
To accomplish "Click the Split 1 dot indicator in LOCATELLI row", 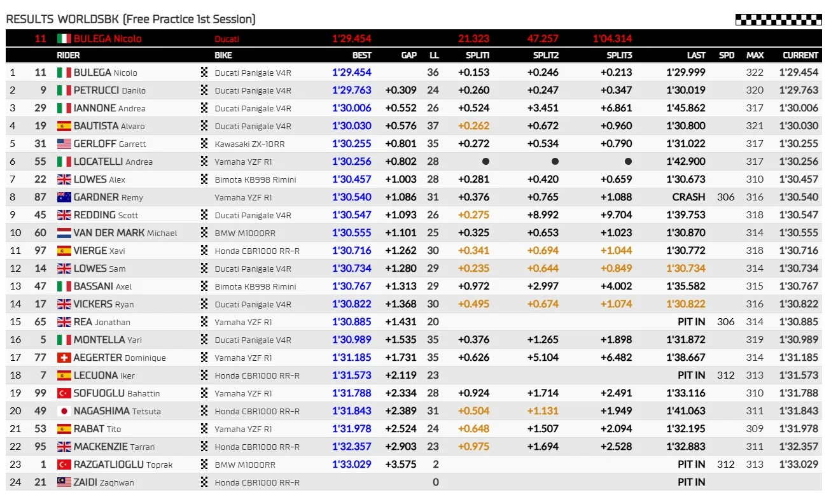I will click(485, 162).
